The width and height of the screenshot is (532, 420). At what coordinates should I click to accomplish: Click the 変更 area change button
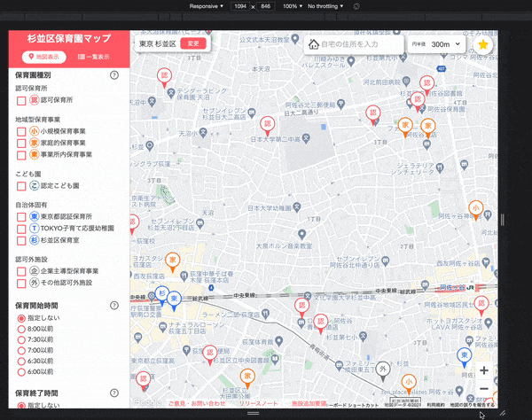point(193,43)
